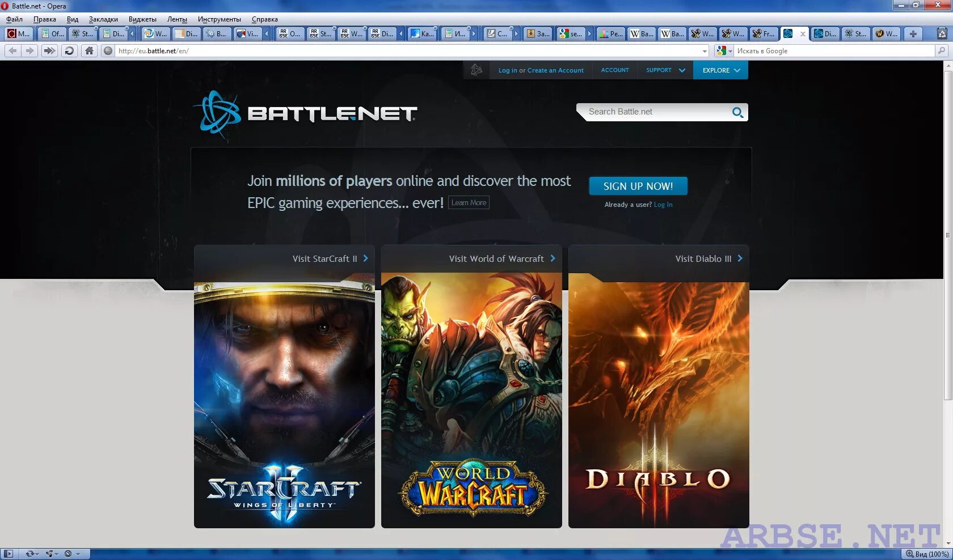
Task: Click the 'Искать в Google' search field
Action: (834, 51)
